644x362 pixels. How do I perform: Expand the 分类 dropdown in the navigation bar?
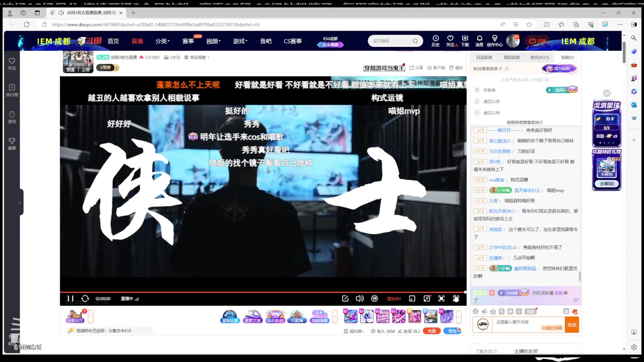[x=162, y=41]
